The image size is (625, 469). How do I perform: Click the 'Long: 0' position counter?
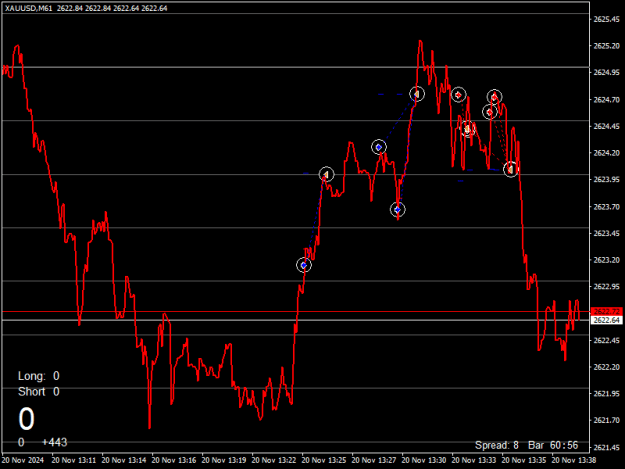pyautogui.click(x=39, y=376)
